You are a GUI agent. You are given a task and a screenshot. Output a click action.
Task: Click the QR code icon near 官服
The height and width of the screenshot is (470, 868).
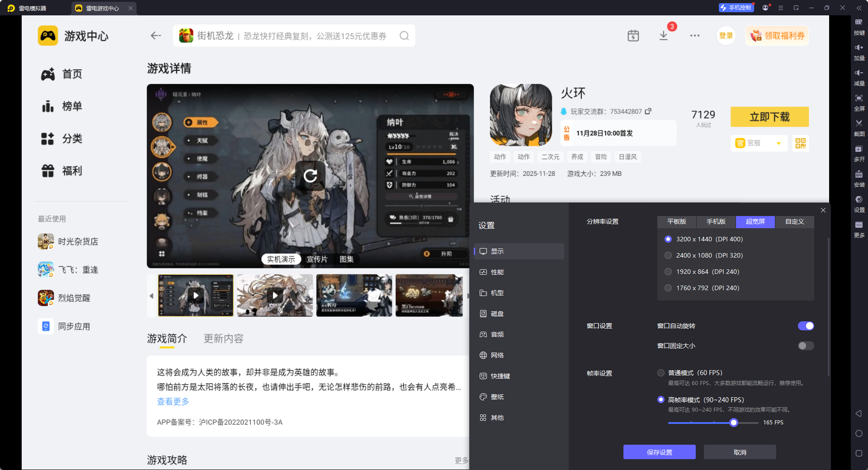pyautogui.click(x=800, y=143)
